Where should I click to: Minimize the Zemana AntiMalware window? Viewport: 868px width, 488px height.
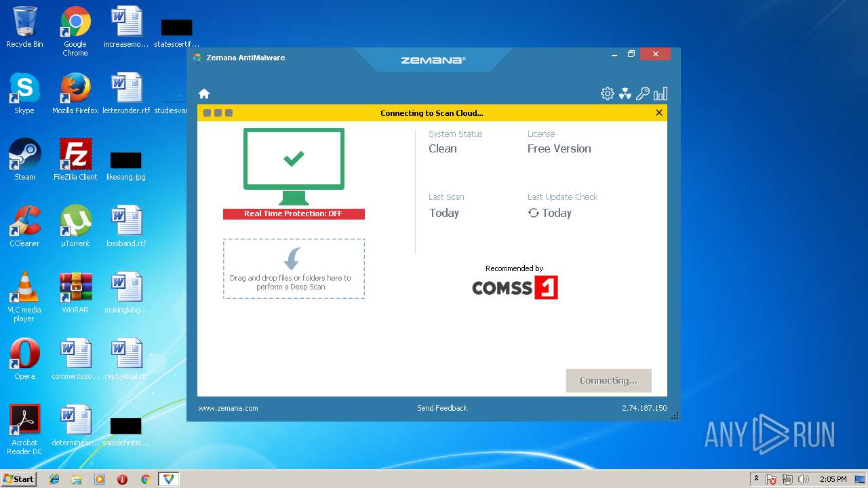[x=614, y=54]
